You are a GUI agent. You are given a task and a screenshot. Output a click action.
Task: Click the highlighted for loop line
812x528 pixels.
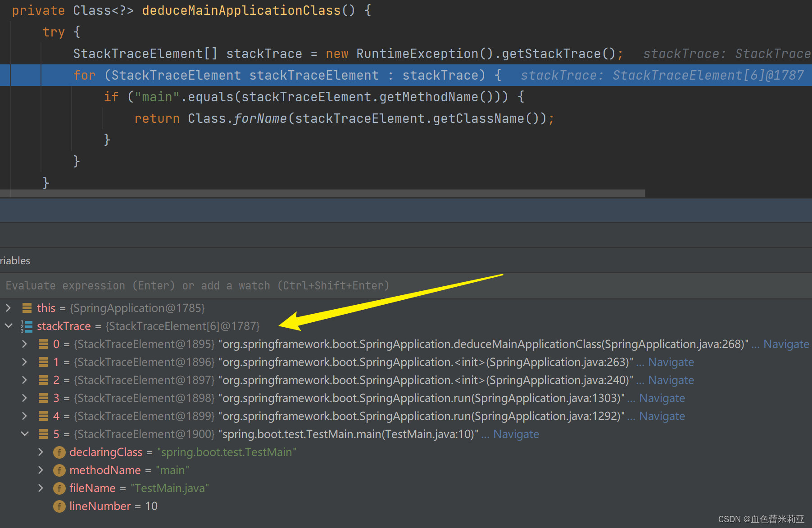click(x=406, y=75)
